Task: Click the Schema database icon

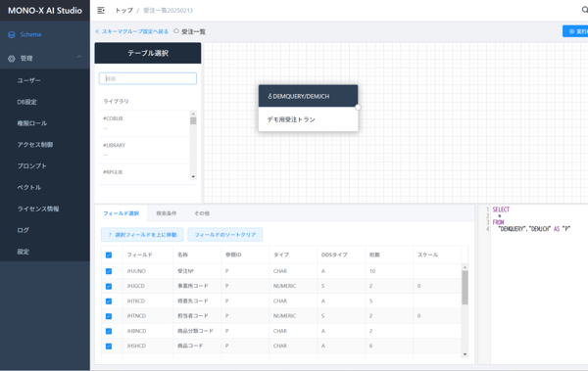Action: (x=12, y=34)
